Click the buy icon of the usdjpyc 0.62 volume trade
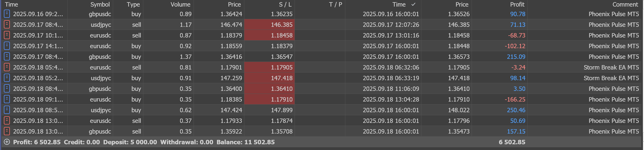The height and width of the screenshot is (150, 644). pyautogui.click(x=7, y=110)
